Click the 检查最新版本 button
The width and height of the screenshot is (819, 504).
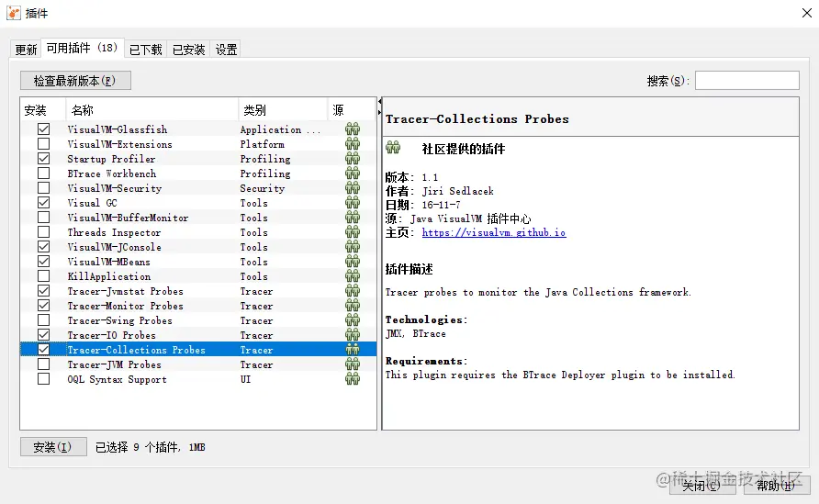coord(75,81)
